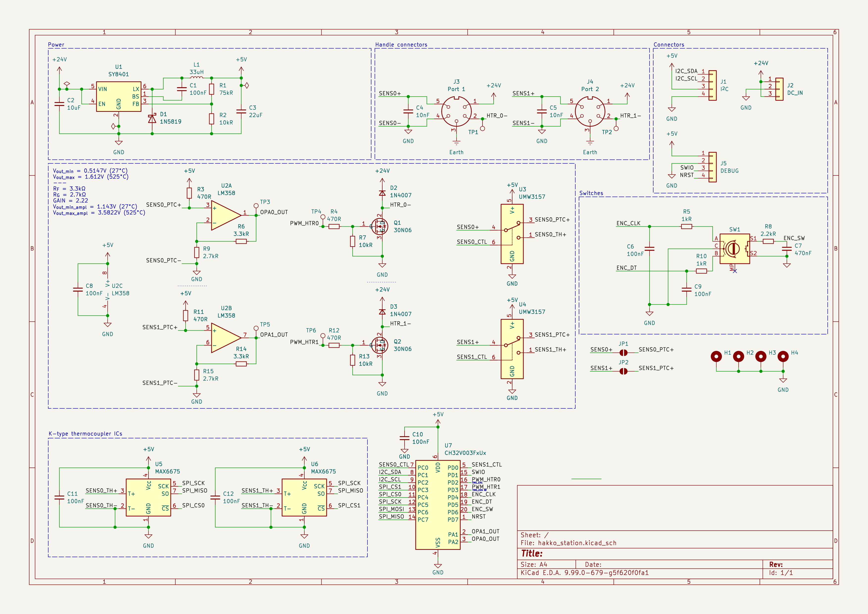Viewport: 868px width, 614px height.
Task: Select the D1 1N5819 diode symbol
Action: coord(152,119)
